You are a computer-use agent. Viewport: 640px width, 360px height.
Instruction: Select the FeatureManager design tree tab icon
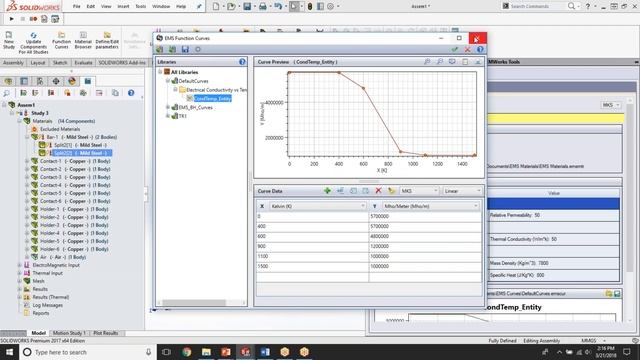tap(8, 81)
